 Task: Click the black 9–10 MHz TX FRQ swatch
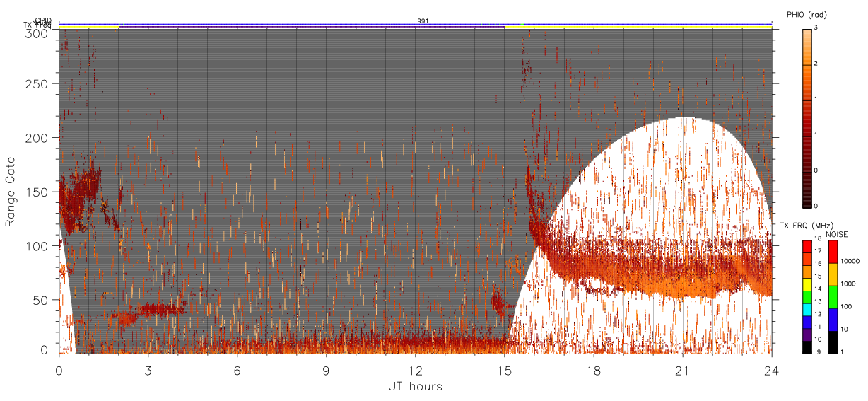pos(807,346)
